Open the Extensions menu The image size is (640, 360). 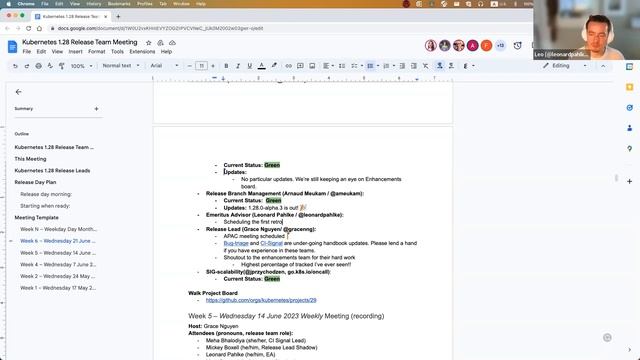[142, 52]
